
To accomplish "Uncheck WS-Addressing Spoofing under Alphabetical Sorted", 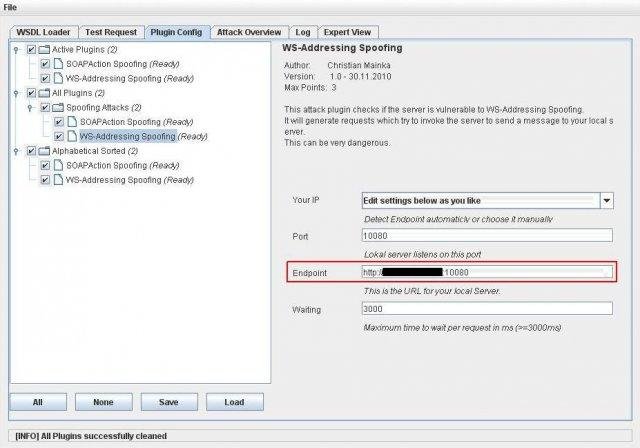I will pos(45,180).
